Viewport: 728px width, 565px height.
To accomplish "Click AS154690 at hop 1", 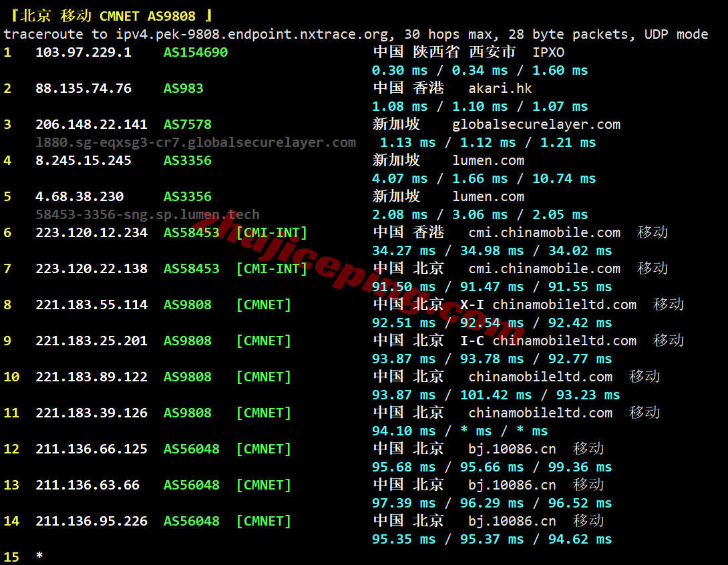I will coord(196,52).
